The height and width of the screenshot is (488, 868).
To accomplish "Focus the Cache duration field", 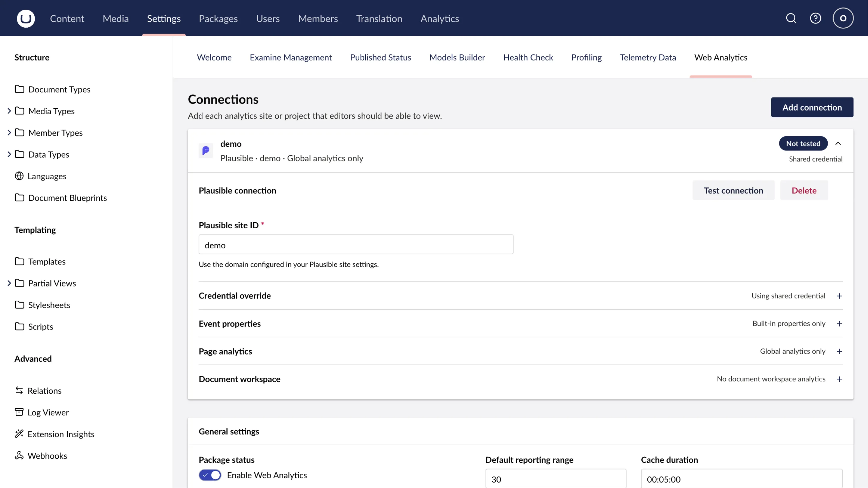I will [x=742, y=479].
